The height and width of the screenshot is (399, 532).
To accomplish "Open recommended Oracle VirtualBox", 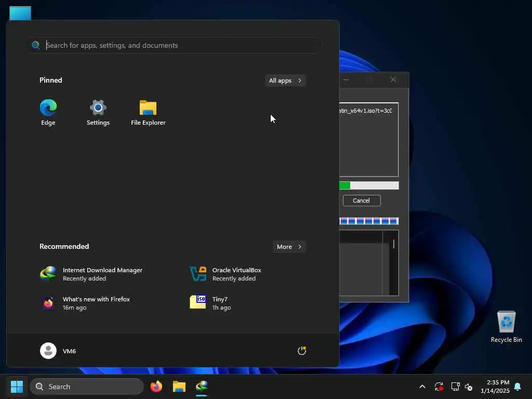I will coord(225,274).
